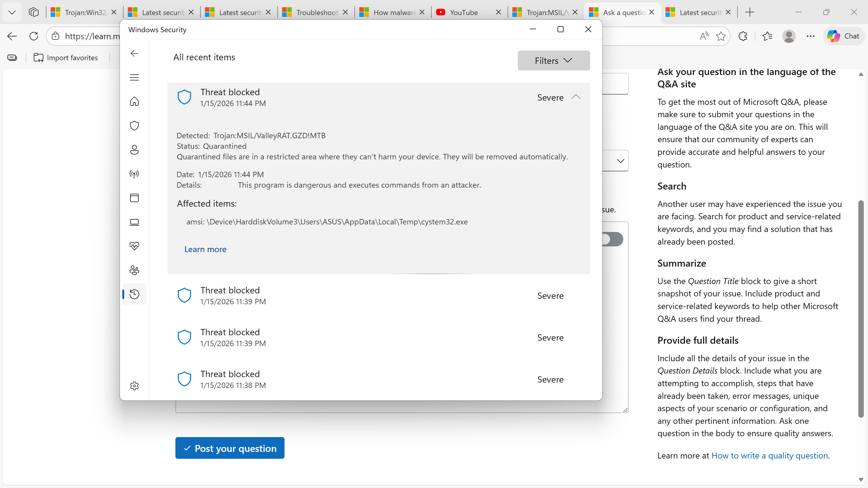Expand the combo box beside the dialog
The height and width of the screenshot is (488, 868).
pos(620,161)
